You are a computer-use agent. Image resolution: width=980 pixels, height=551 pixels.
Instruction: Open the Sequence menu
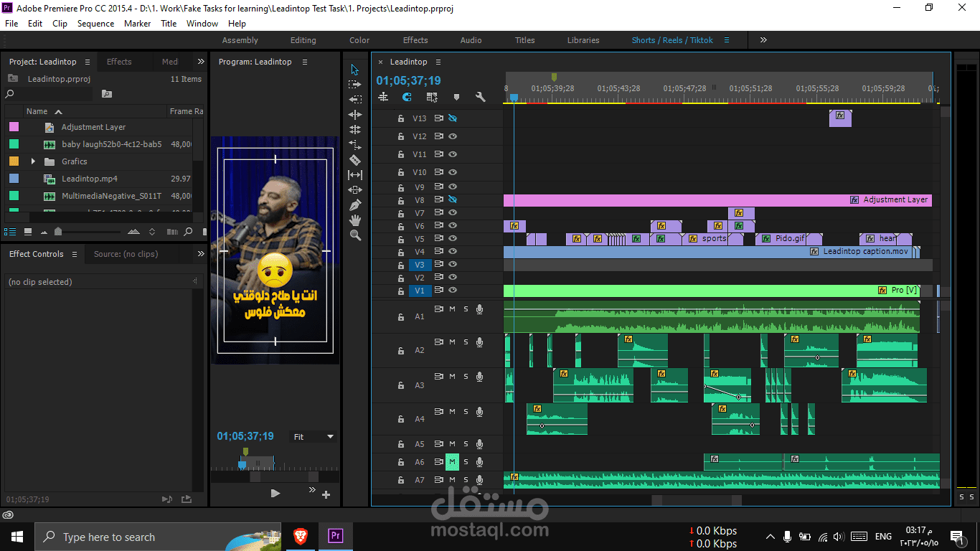95,24
